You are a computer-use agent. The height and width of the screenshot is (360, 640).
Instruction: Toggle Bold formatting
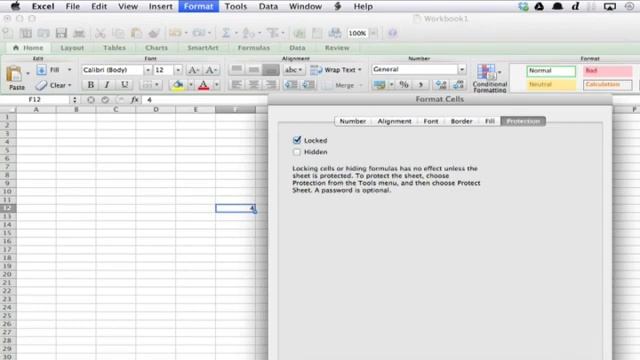pos(91,85)
